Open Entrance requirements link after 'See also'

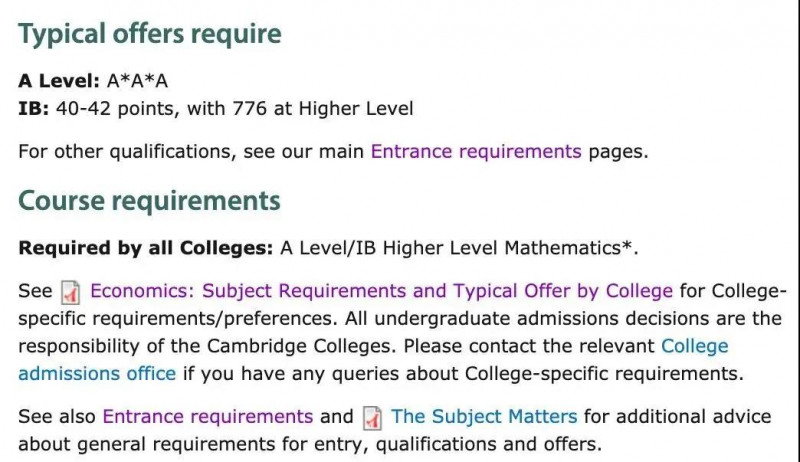click(208, 416)
